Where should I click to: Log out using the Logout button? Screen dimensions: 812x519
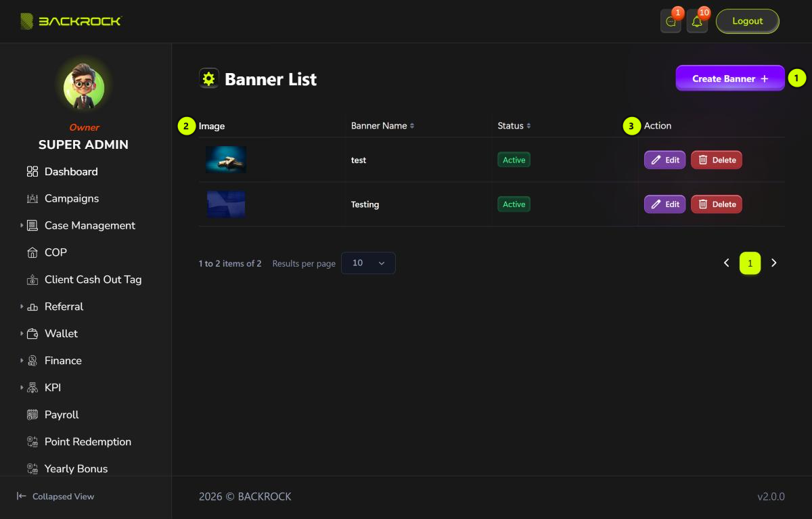[x=748, y=22]
